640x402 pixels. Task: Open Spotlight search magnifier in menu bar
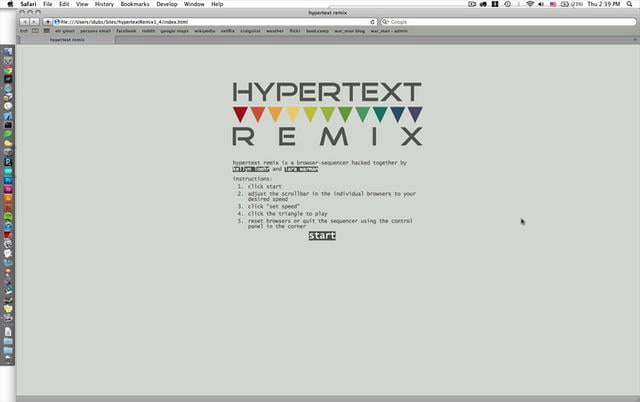tap(631, 5)
